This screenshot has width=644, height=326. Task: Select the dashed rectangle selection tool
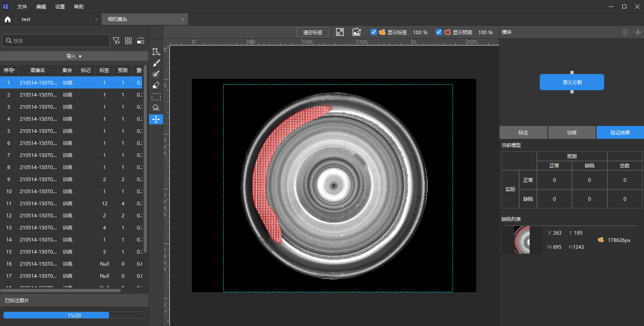156,97
